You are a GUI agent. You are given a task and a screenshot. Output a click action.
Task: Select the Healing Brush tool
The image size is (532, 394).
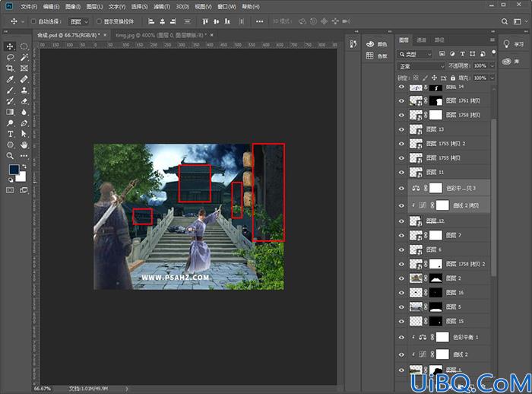[x=24, y=79]
